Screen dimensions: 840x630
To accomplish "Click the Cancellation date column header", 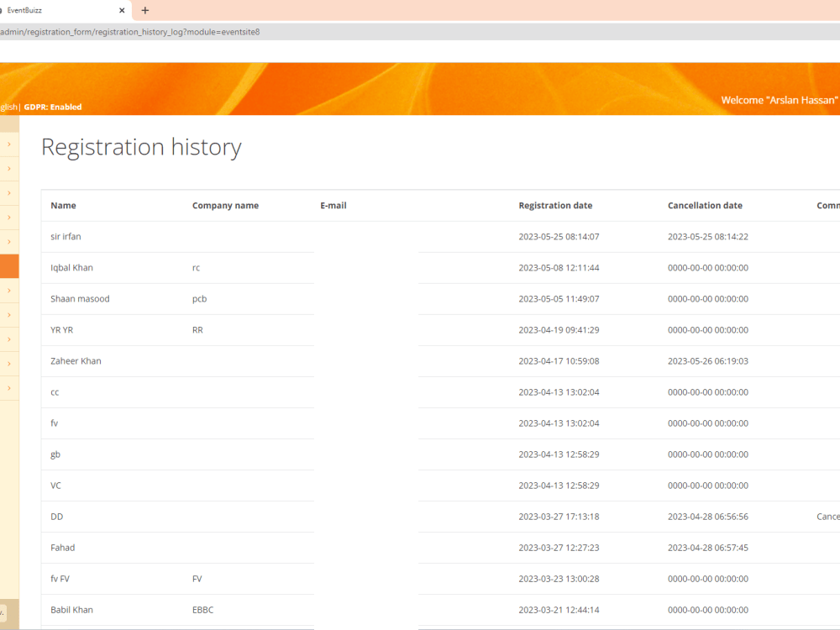I will (705, 205).
